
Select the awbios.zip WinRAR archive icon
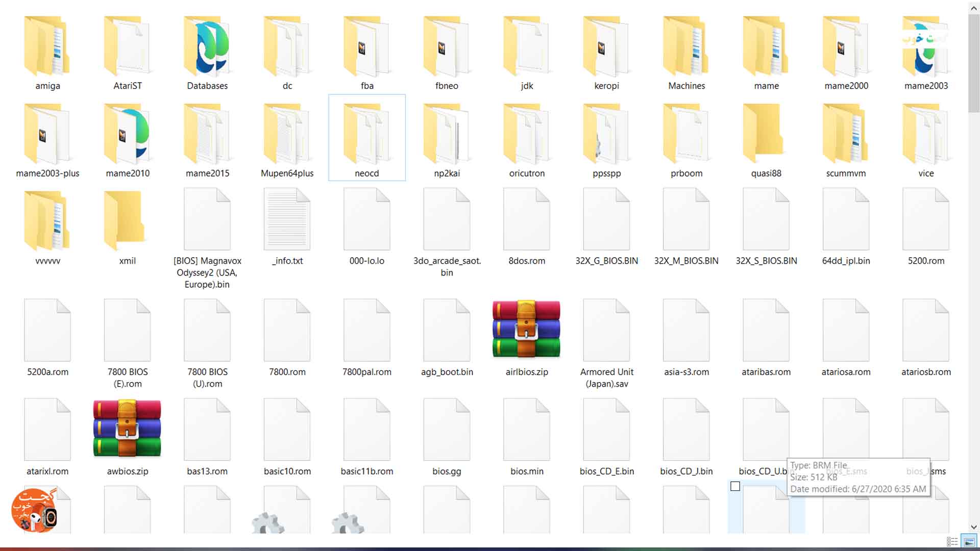[x=127, y=429]
